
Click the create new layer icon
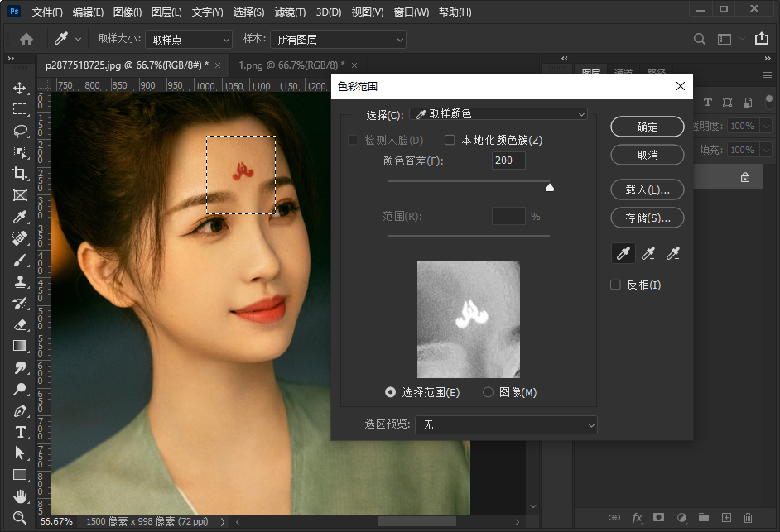[726, 518]
